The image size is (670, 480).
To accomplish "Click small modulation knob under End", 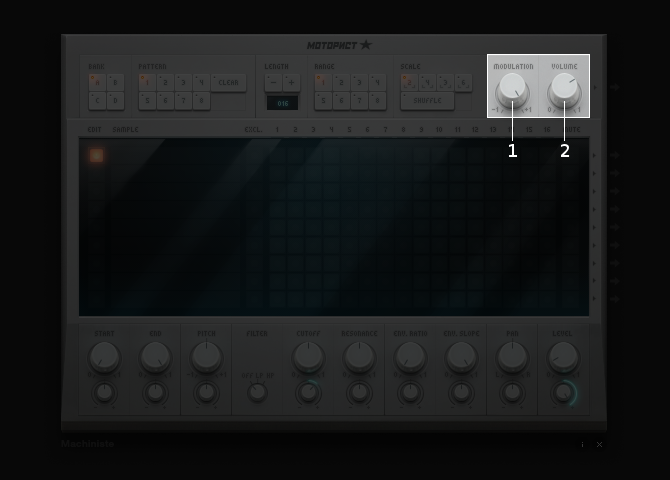I will tap(155, 392).
